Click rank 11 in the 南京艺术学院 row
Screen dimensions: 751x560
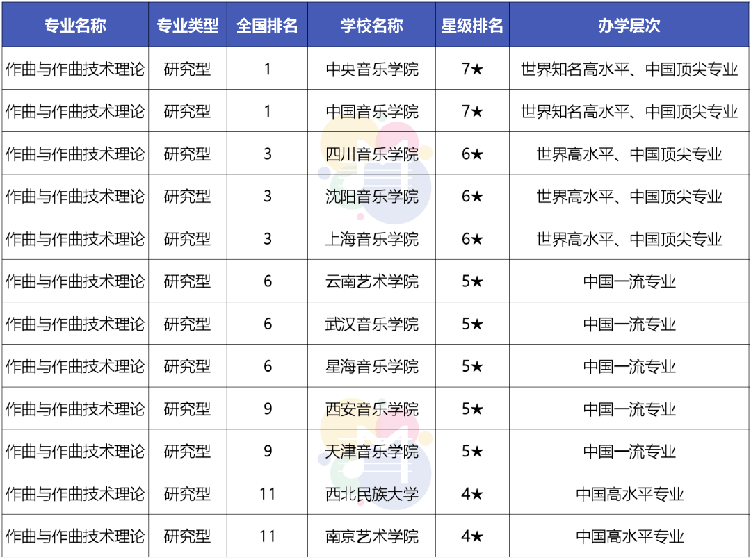[267, 536]
